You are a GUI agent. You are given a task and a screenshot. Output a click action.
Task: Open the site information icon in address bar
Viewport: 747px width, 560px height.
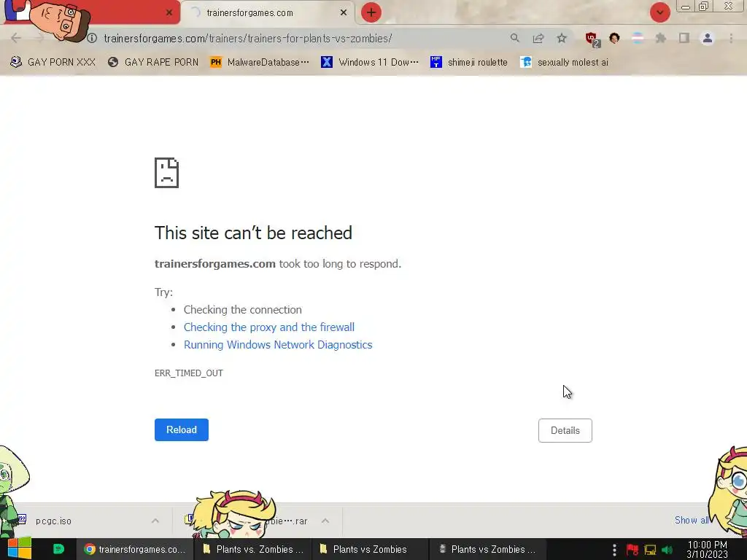pyautogui.click(x=93, y=38)
